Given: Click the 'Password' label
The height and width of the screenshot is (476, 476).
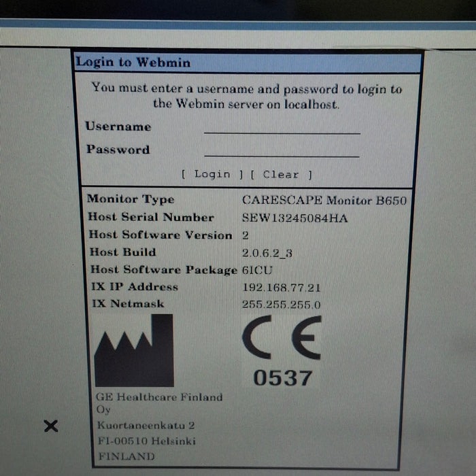Looking at the screenshot, I should (x=118, y=150).
